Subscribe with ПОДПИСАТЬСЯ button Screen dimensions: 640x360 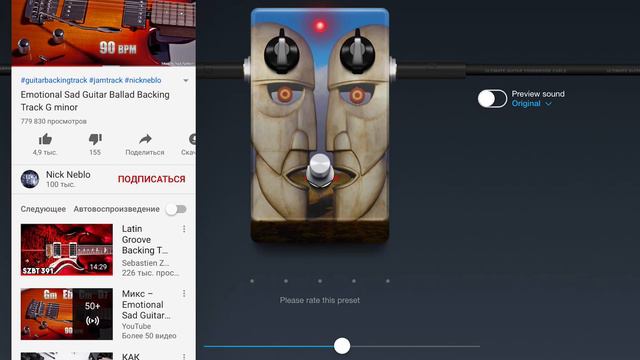[x=151, y=179]
